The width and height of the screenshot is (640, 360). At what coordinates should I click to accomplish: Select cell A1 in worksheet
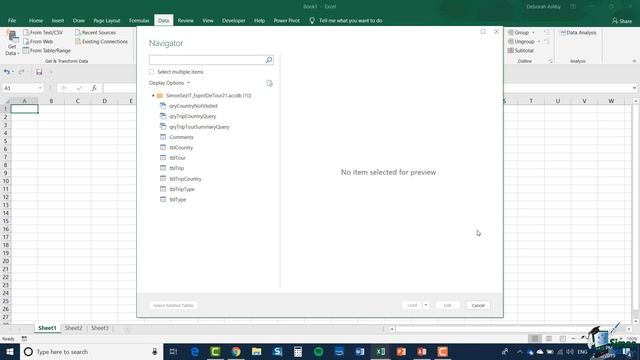point(24,109)
